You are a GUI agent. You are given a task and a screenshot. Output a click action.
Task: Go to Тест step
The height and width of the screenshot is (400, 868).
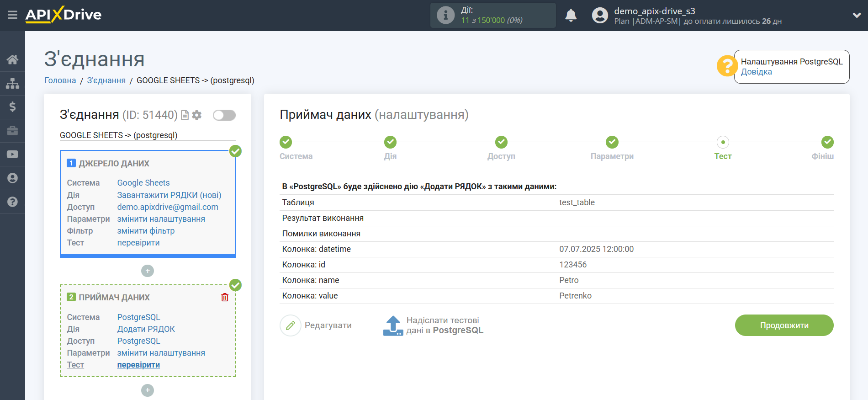(723, 142)
